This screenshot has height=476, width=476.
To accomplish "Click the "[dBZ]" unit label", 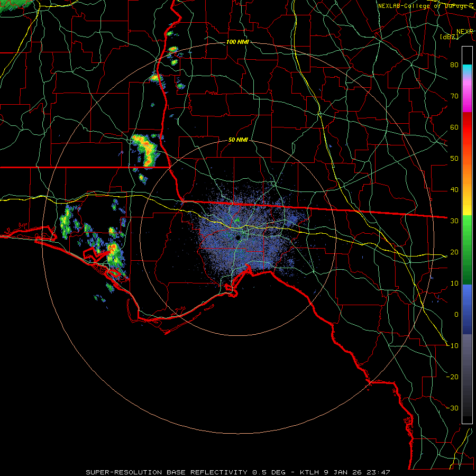I will (450, 36).
